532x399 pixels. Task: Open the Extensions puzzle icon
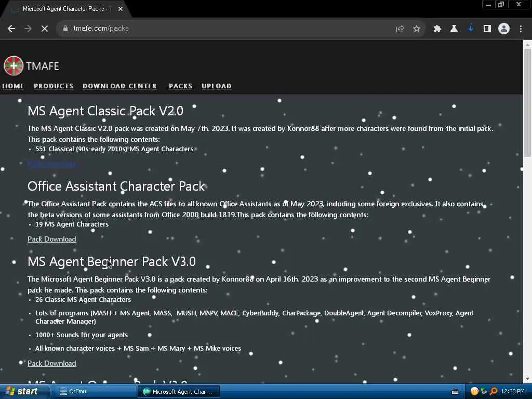click(437, 29)
